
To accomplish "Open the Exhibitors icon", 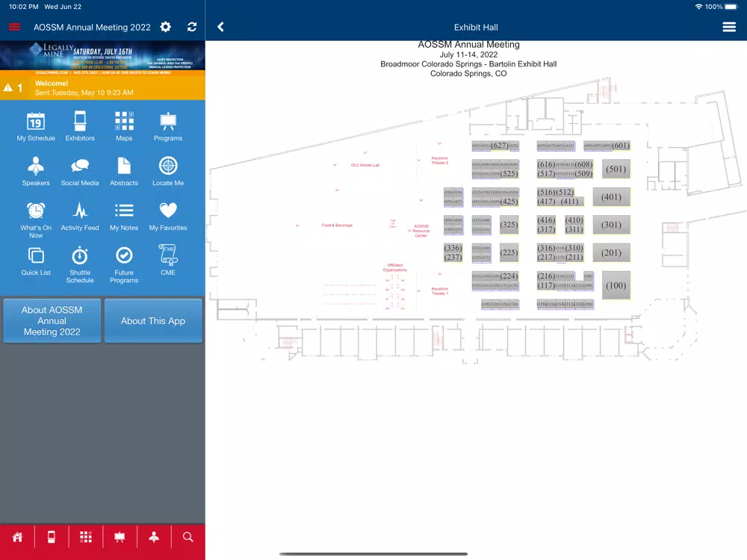I will pos(80,122).
